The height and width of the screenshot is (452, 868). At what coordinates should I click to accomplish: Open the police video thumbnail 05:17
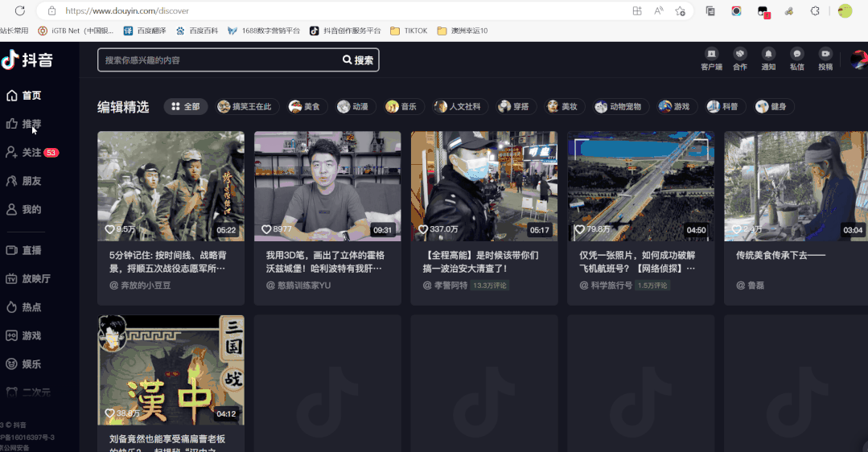pyautogui.click(x=484, y=186)
